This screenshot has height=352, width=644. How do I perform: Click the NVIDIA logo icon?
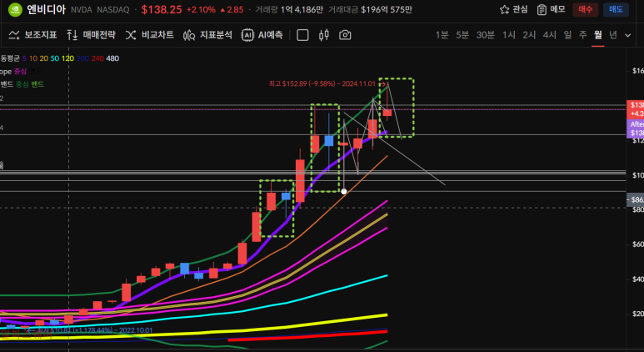[15, 9]
